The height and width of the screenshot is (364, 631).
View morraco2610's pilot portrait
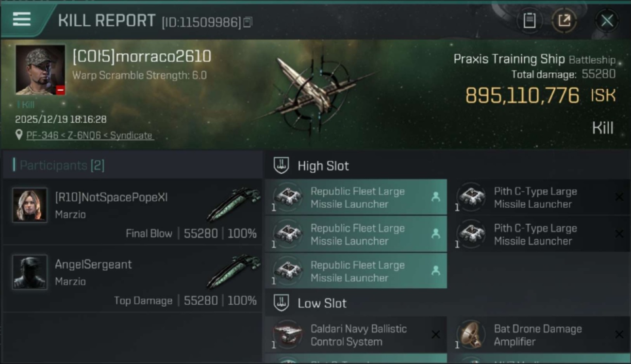coord(40,70)
